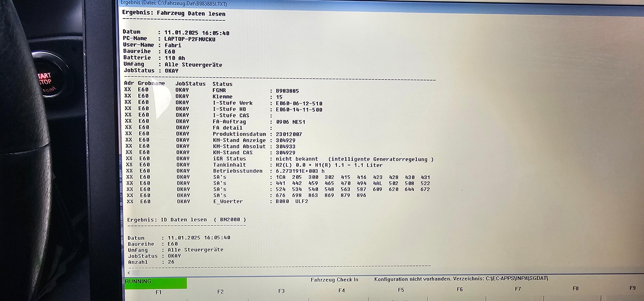The width and height of the screenshot is (644, 301).
Task: Click the horizontal scrollbar left arrow
Action: 129,273
